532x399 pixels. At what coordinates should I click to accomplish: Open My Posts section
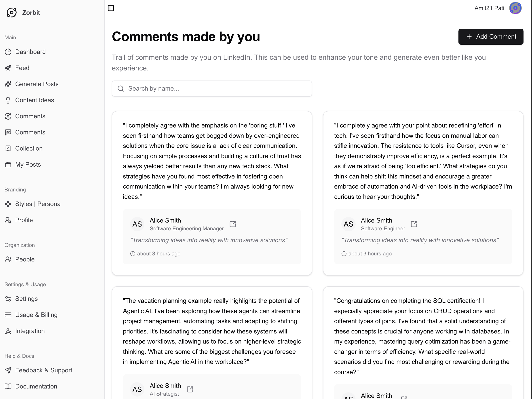[x=28, y=165]
